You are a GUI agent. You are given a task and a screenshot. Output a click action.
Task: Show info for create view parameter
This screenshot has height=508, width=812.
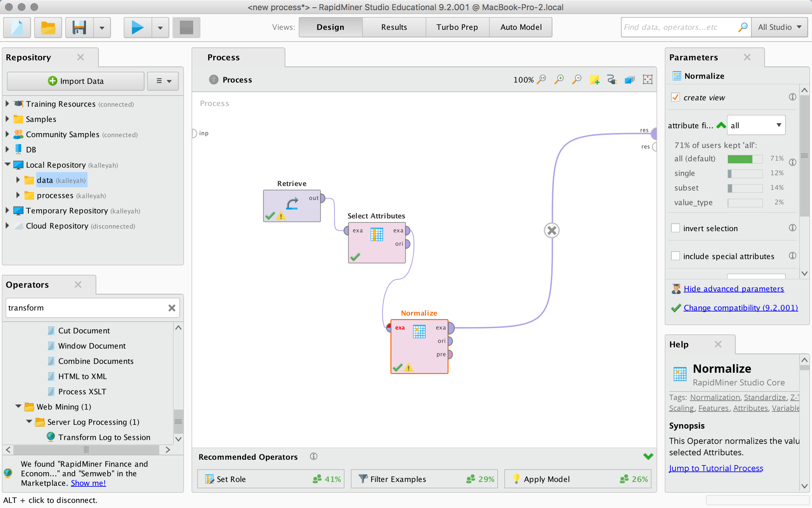point(793,97)
